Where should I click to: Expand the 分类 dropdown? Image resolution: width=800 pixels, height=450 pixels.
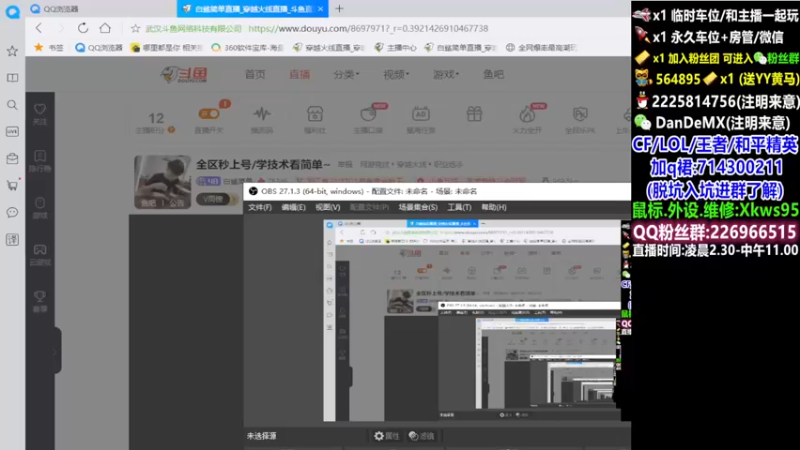pos(346,74)
